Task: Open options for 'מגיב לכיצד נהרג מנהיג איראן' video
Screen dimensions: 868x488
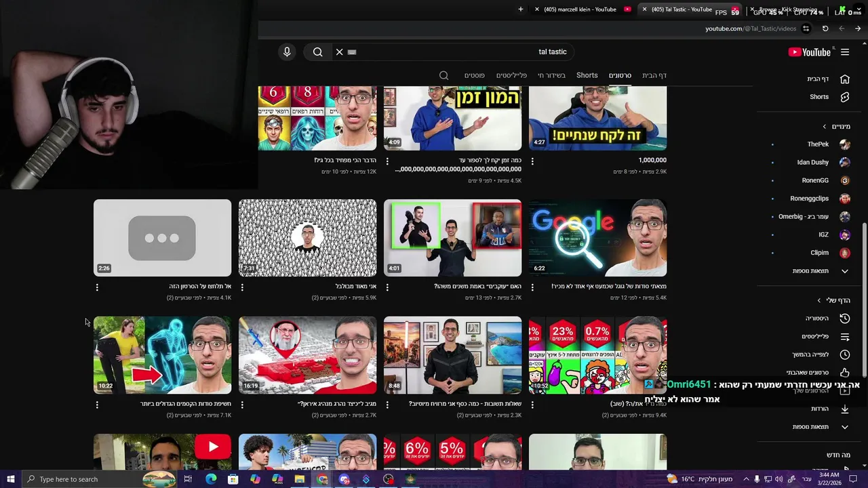Action: tap(242, 405)
